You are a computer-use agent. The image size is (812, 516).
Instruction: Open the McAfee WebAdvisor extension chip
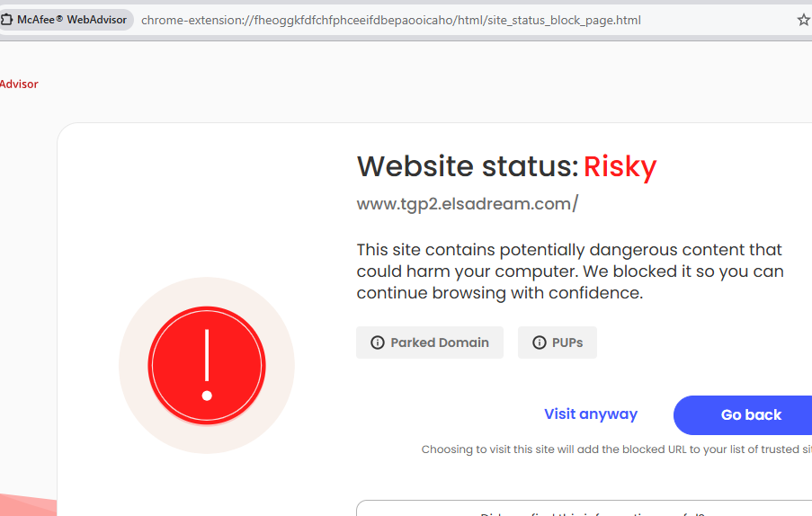pyautogui.click(x=66, y=20)
